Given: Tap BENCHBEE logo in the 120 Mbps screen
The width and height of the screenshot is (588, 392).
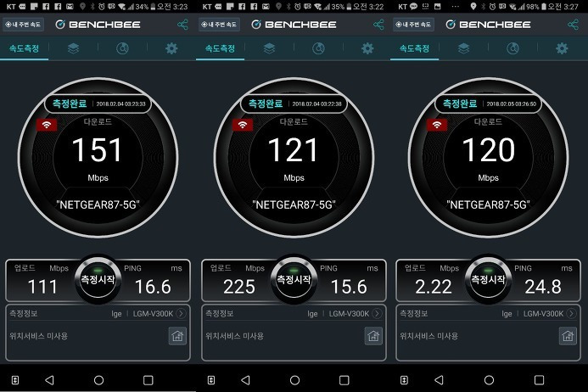Looking at the screenshot, I should (x=488, y=25).
